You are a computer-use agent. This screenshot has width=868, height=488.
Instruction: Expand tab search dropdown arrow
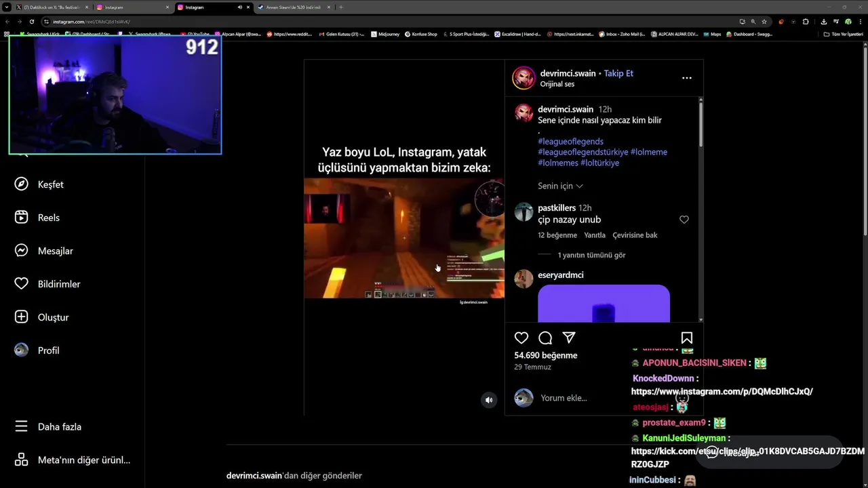(5, 7)
